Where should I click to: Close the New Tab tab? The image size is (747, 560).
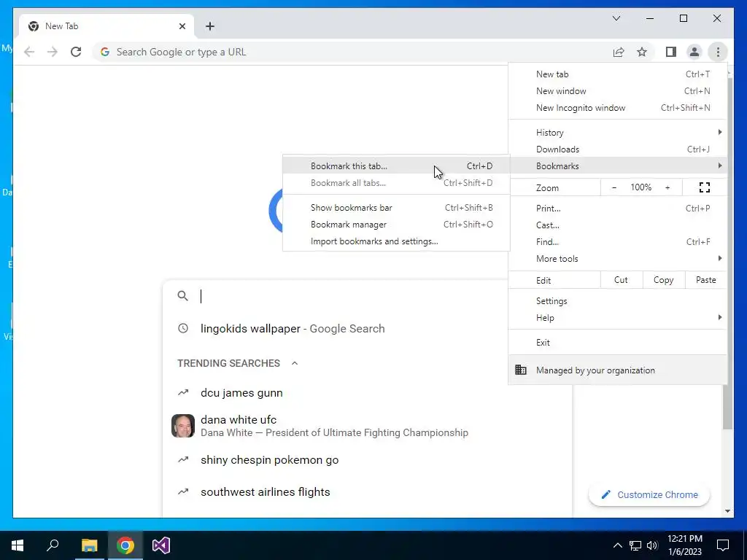coord(182,26)
